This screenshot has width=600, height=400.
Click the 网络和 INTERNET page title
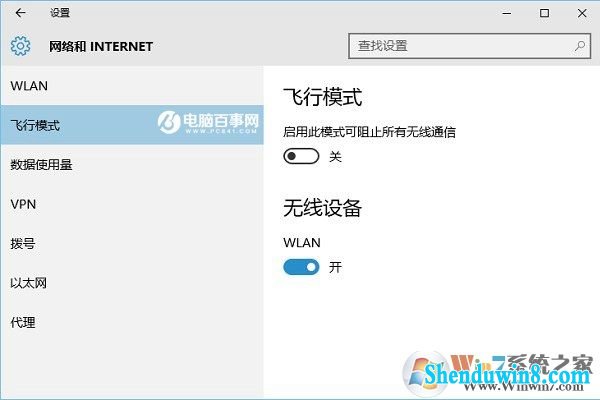101,46
